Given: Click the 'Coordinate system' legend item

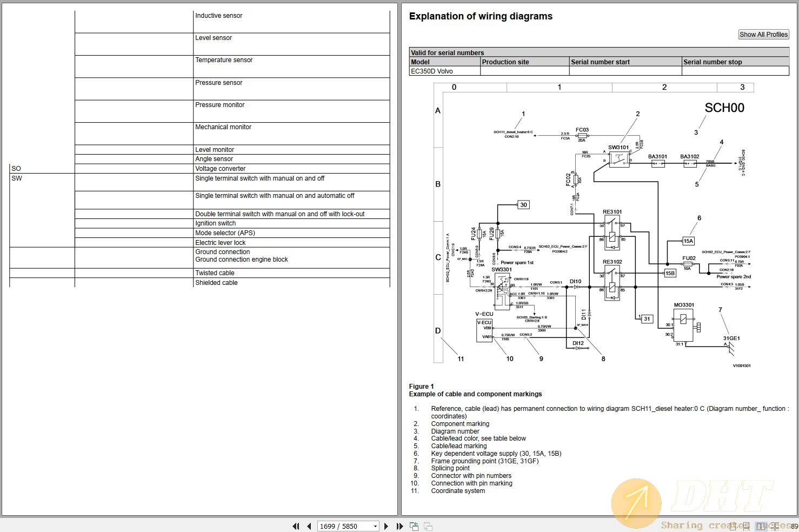Looking at the screenshot, I should (458, 491).
